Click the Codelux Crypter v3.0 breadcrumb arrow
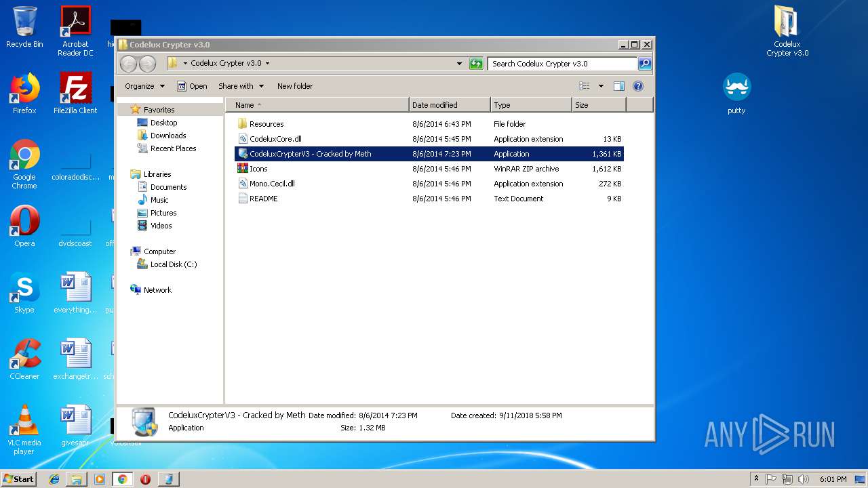 click(267, 64)
